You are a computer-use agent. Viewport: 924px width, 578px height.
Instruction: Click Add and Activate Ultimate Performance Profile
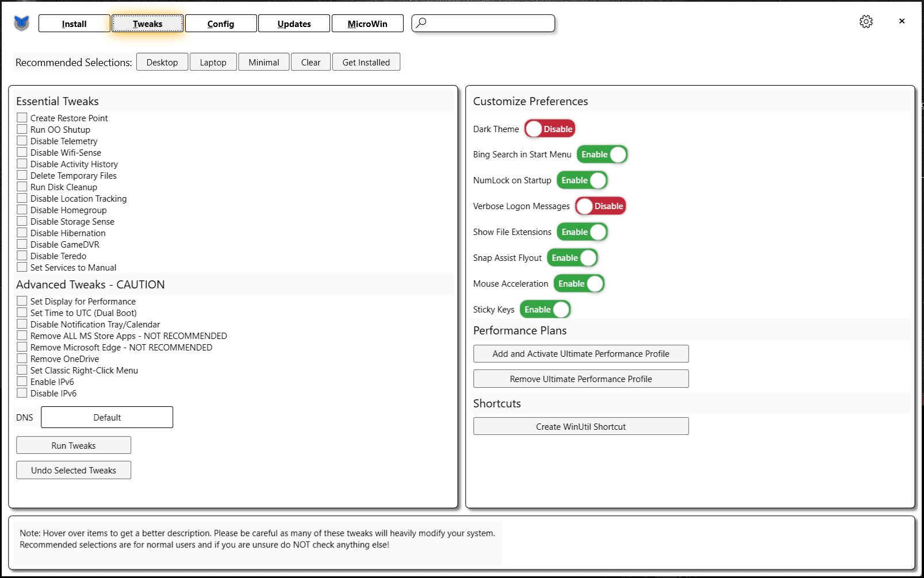581,354
